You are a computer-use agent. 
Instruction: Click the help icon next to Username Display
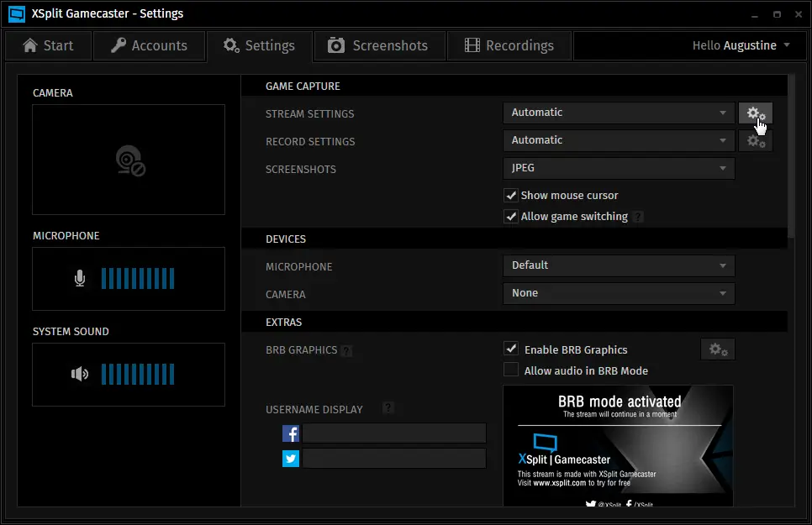coord(388,408)
